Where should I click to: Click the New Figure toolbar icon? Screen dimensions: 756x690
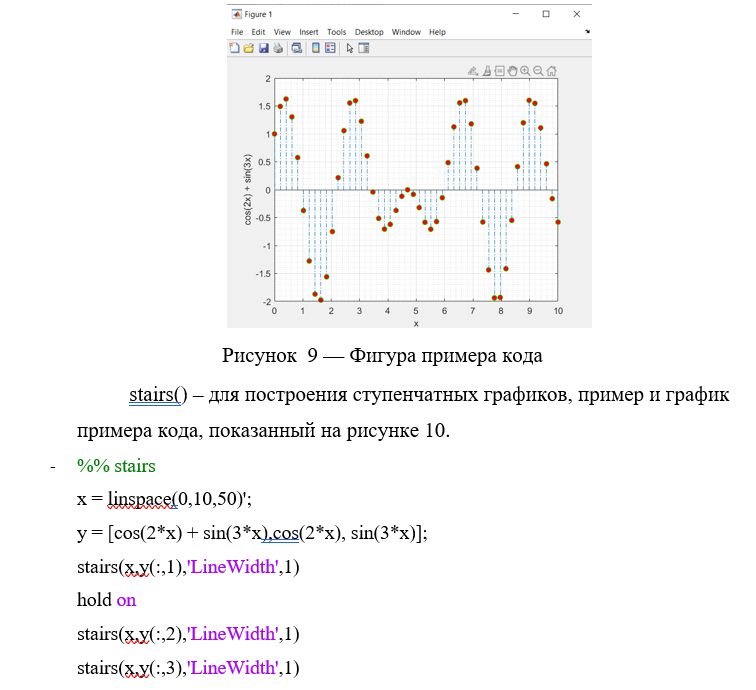pyautogui.click(x=235, y=47)
